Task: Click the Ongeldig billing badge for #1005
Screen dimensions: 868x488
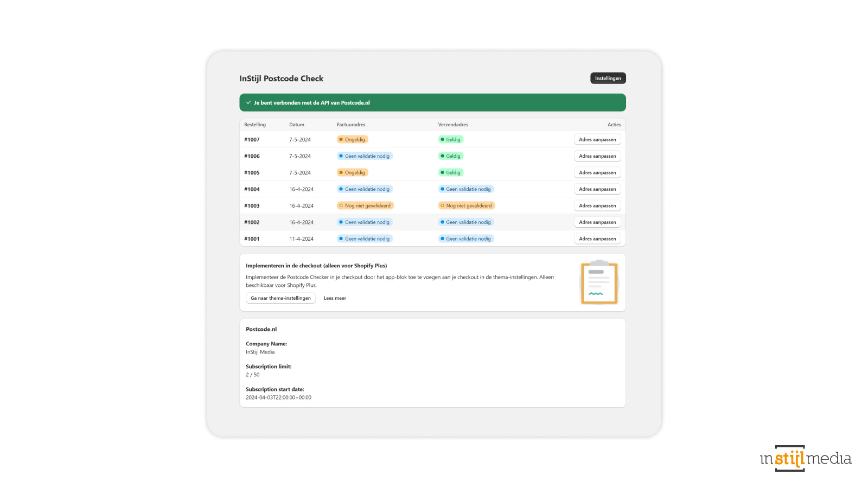Action: [353, 172]
